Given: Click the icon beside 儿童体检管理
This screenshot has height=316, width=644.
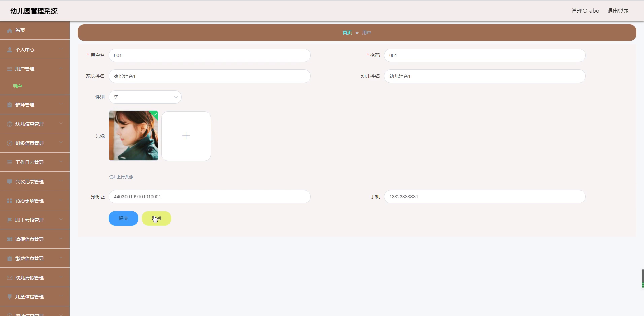Looking at the screenshot, I should point(10,297).
